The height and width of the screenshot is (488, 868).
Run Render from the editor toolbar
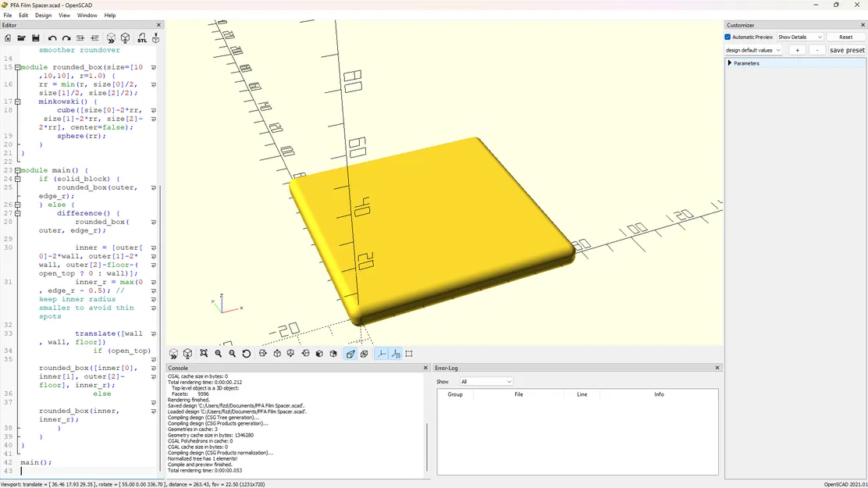click(x=125, y=37)
